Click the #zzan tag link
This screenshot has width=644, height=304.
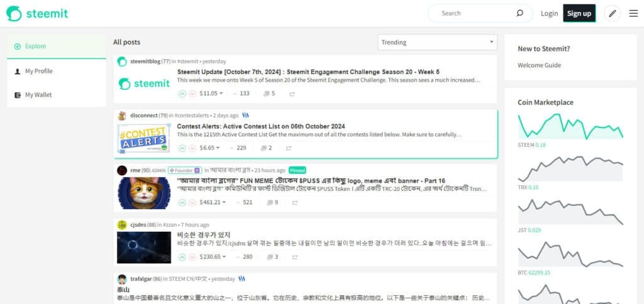tap(170, 225)
